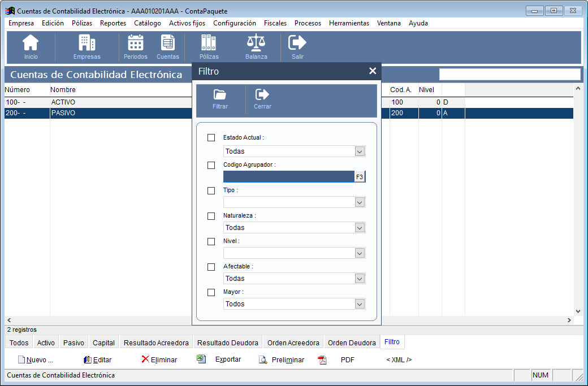Viewport: 588px width, 386px height.
Task: Open Balanza scales icon
Action: 256,42
